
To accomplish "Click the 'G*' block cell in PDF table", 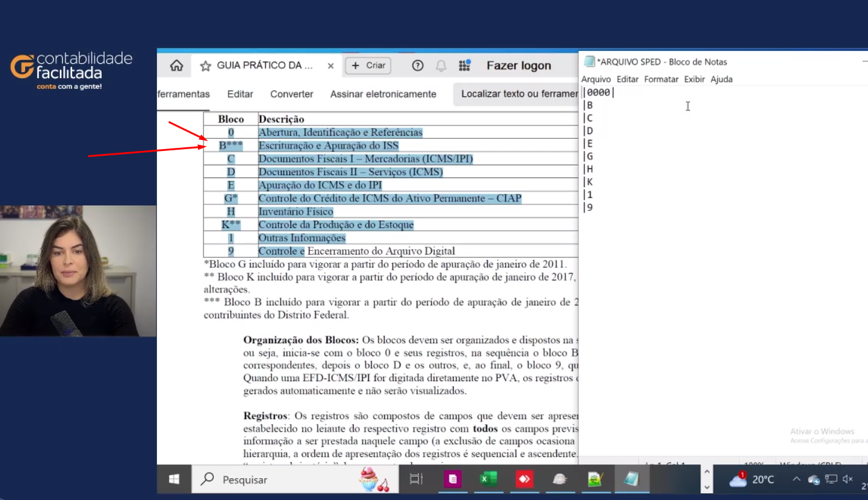I will tap(231, 198).
